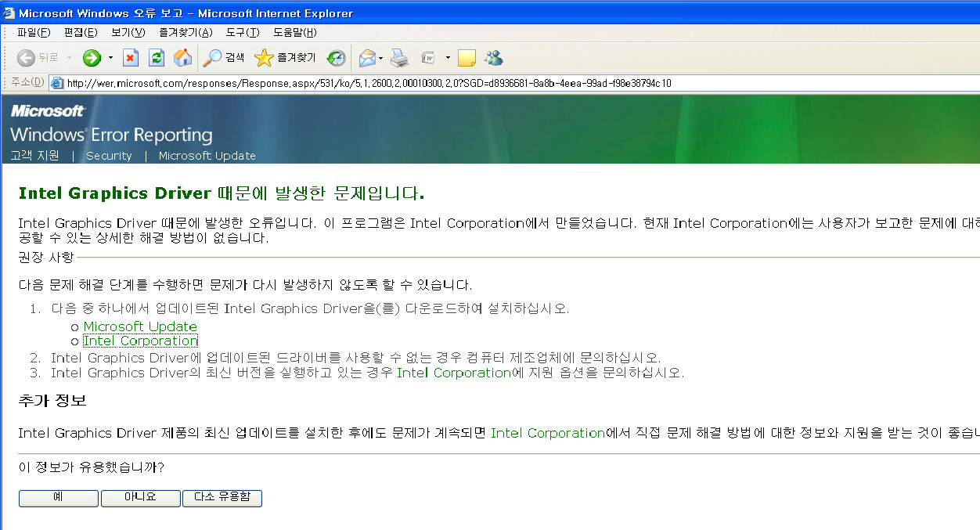Click the Intel Corporation link under 추가 정보
980x530 pixels.
coord(548,433)
